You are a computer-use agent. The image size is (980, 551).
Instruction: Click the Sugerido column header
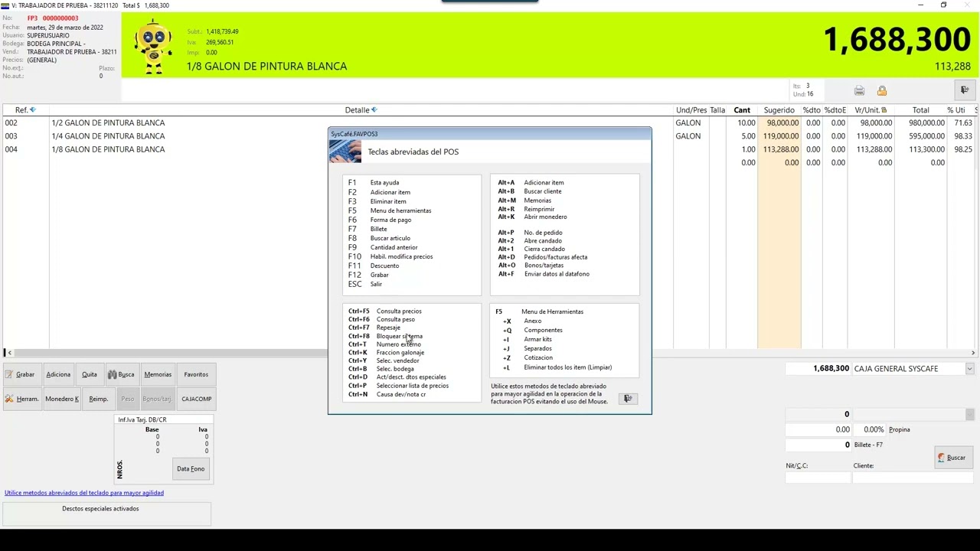coord(779,110)
